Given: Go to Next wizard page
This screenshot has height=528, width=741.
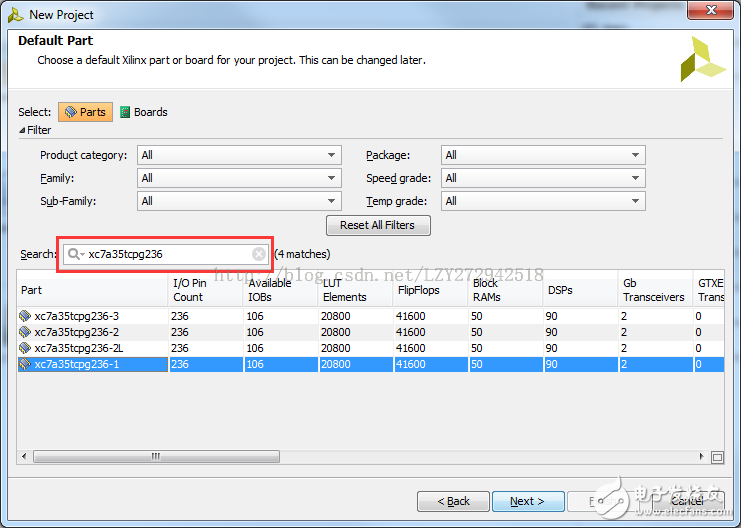Looking at the screenshot, I should [527, 501].
